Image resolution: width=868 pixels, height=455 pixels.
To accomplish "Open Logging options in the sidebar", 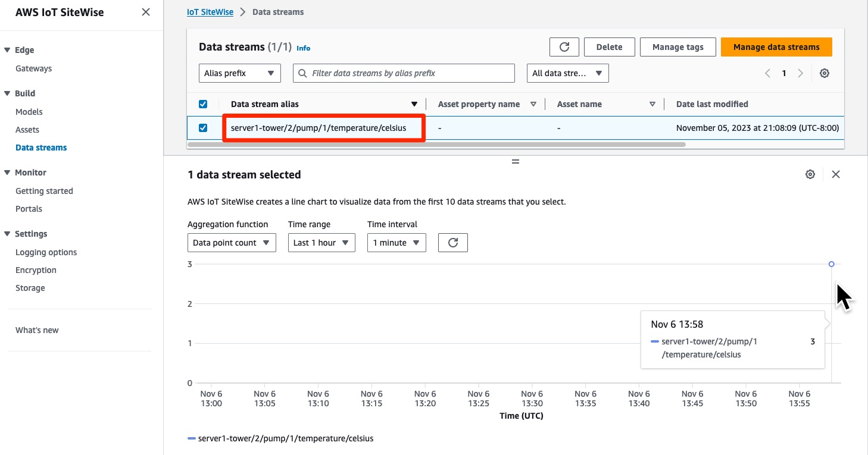I will [x=46, y=252].
